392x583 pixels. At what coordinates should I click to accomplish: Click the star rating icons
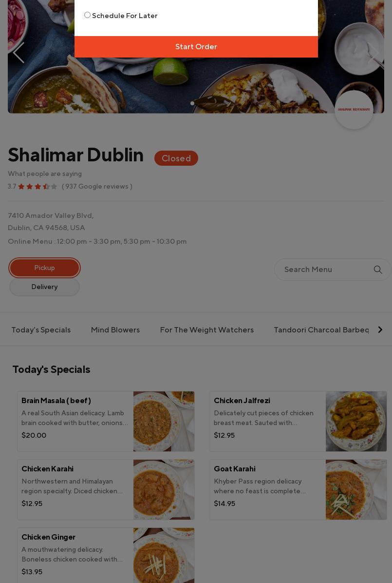click(37, 187)
